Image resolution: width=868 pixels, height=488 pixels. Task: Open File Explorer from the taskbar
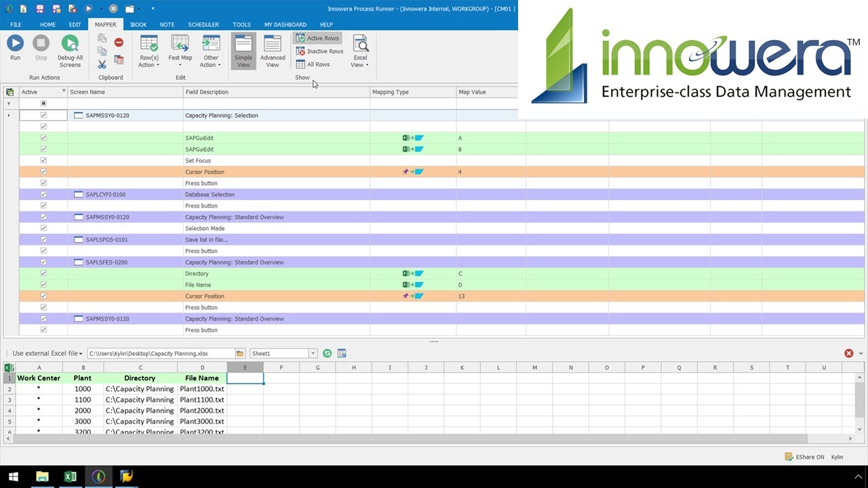click(x=42, y=476)
